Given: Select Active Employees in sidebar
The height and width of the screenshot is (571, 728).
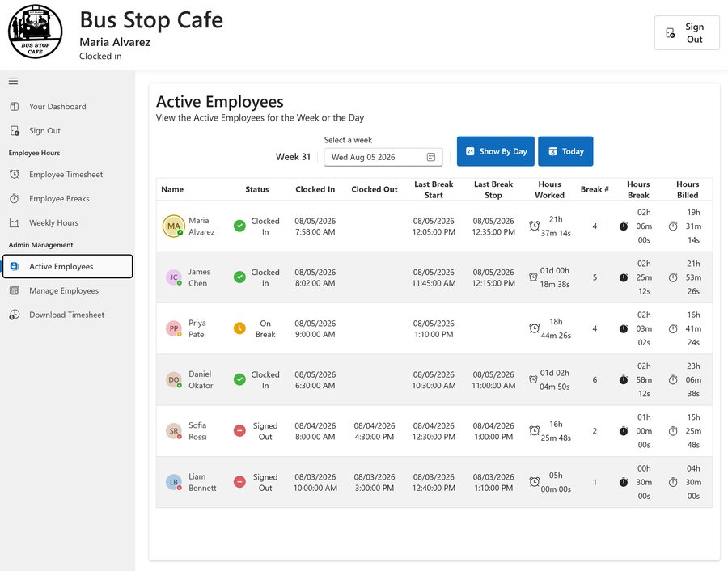Looking at the screenshot, I should [67, 266].
